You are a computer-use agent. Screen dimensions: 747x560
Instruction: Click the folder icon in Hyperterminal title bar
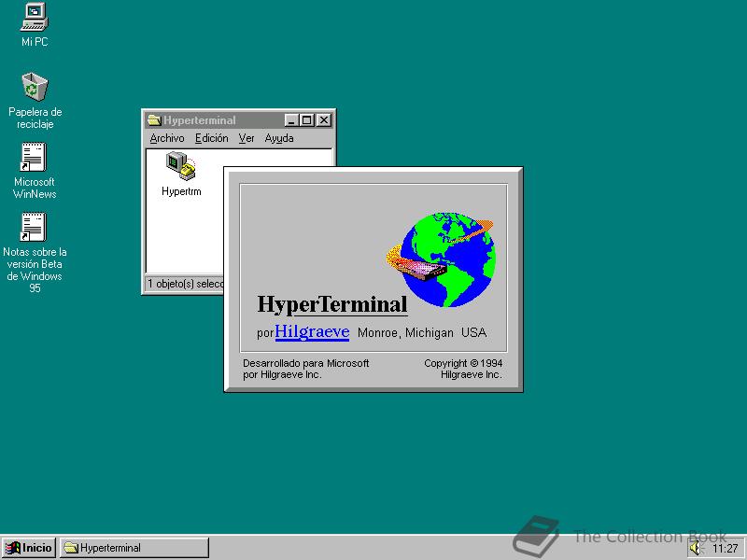(154, 120)
